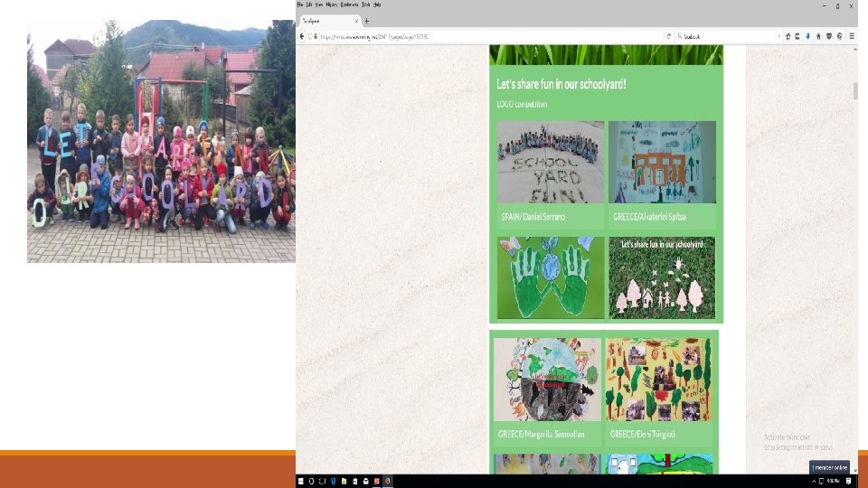The image size is (868, 488).
Task: Open the Edit menu
Action: [x=309, y=5]
